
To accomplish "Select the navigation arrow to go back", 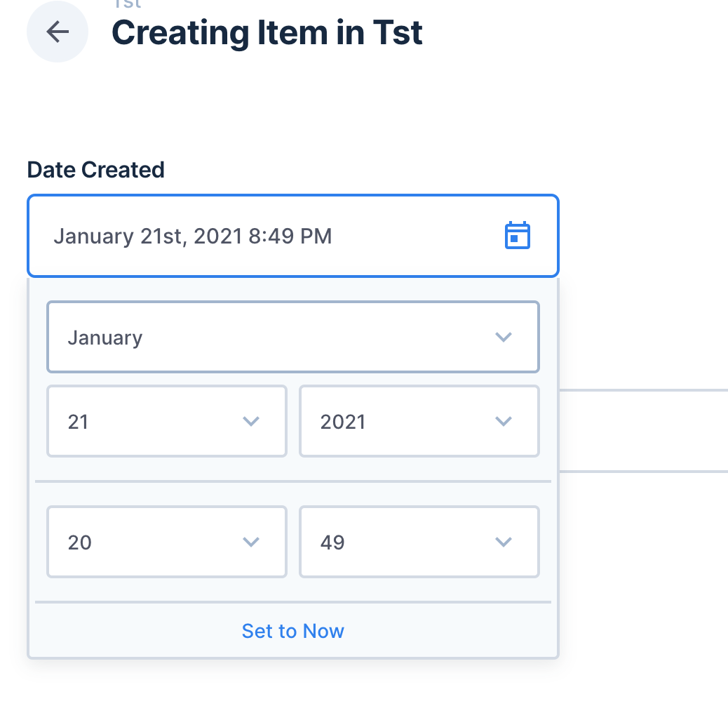I will tap(58, 32).
